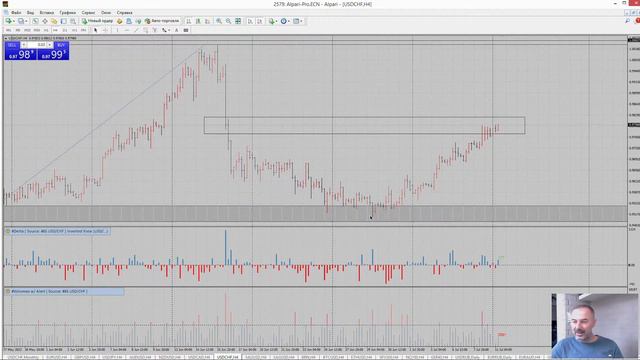Toggle the Auto Trading button

[x=162, y=21]
